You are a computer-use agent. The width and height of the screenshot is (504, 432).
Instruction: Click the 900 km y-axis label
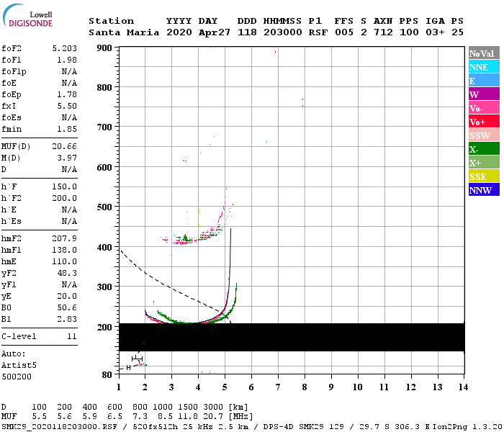point(104,48)
